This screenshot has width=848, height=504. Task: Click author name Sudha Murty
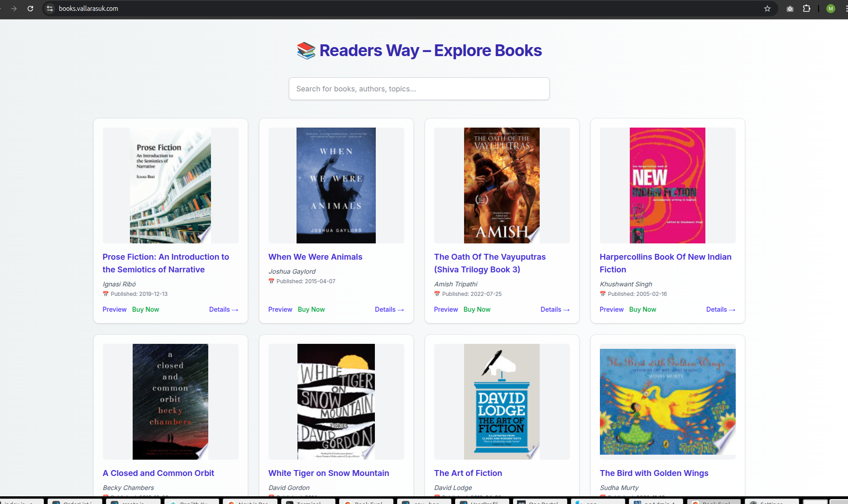[619, 488]
